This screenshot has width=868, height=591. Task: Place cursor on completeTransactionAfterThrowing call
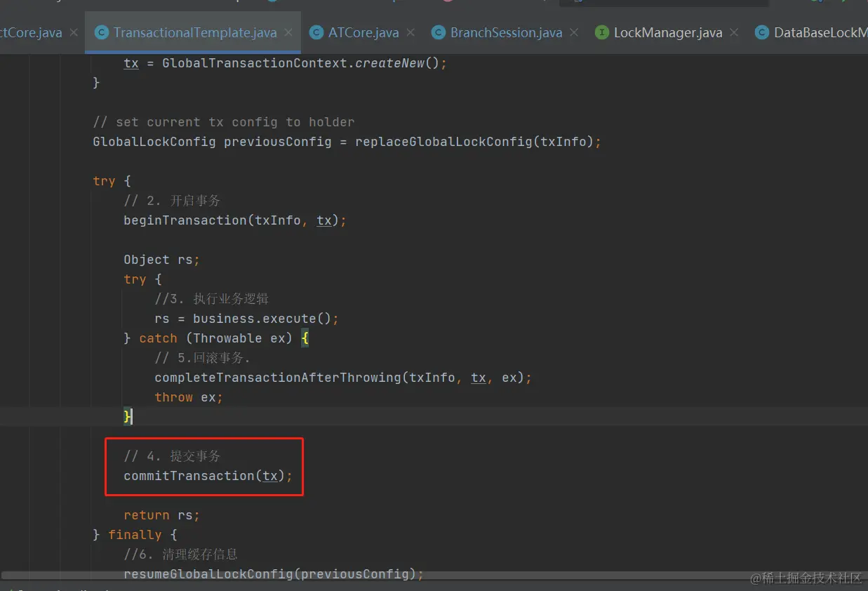[x=278, y=378]
